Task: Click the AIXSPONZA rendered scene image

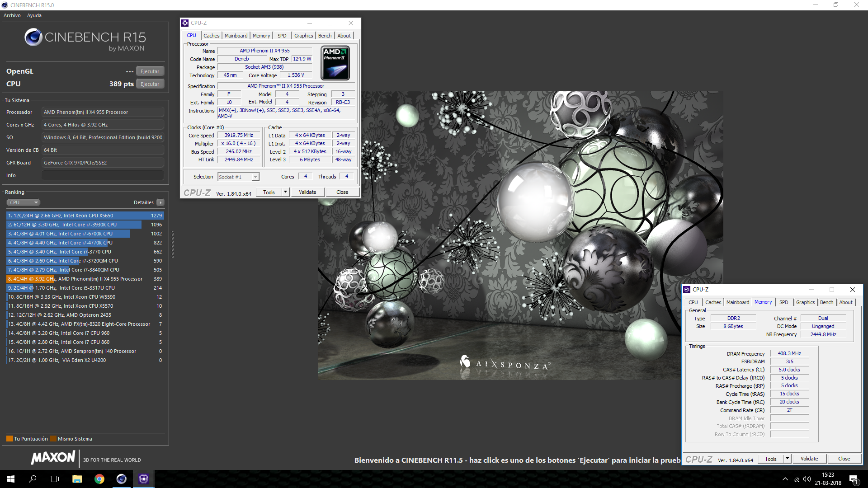Action: [520, 235]
